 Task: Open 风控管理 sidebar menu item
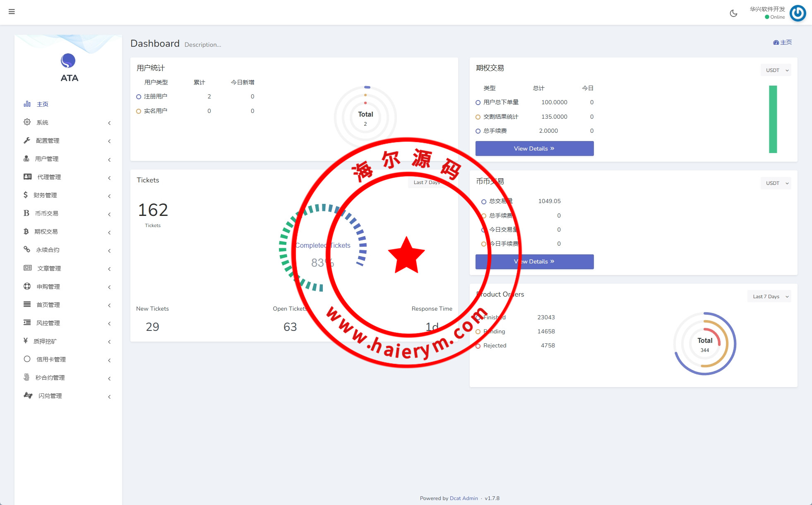click(x=48, y=323)
